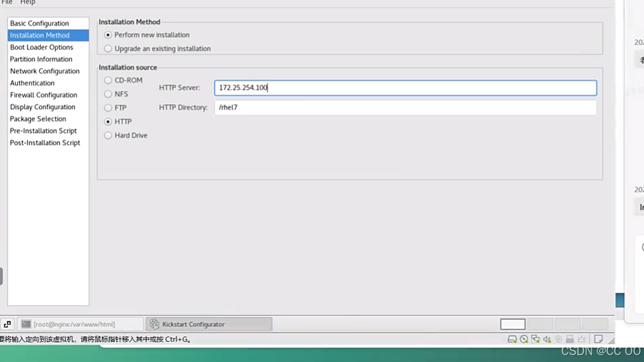
Task: Open the Basic Configuration section
Action: (x=48, y=23)
